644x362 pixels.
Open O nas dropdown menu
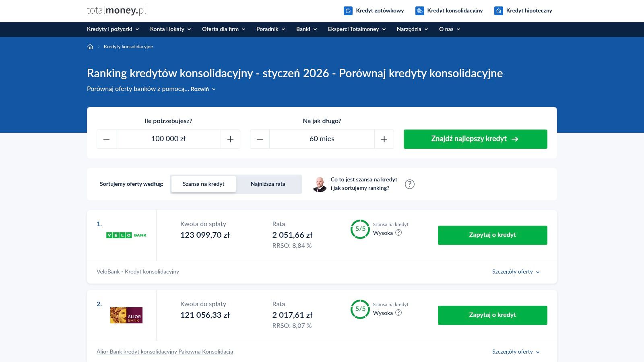click(x=450, y=29)
